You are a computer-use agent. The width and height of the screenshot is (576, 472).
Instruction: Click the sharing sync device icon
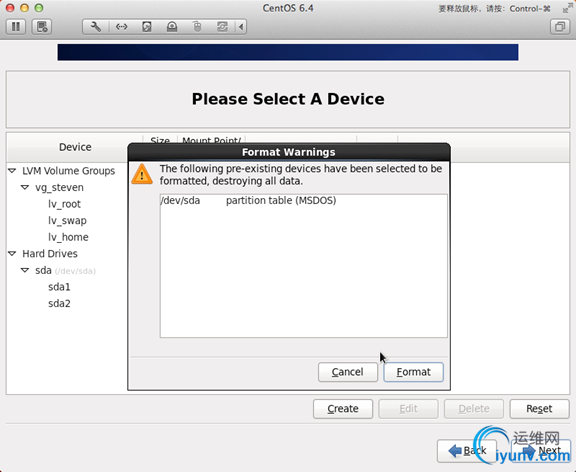tap(222, 27)
